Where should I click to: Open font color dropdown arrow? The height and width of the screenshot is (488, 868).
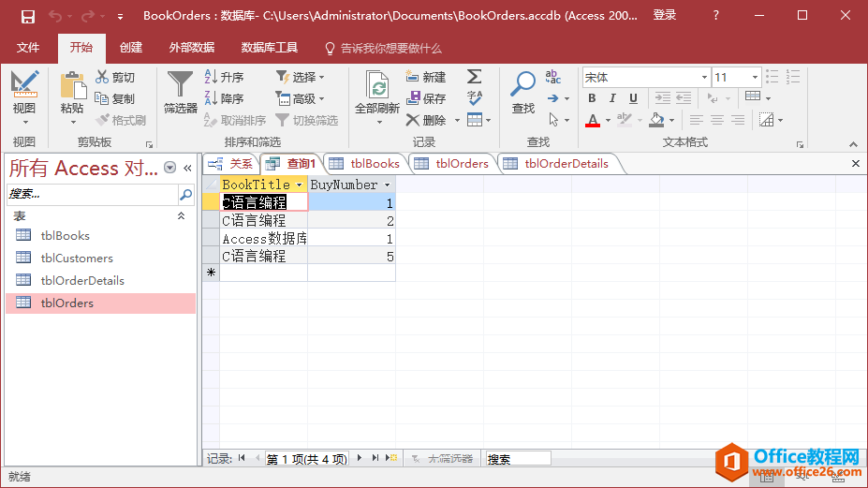point(608,120)
